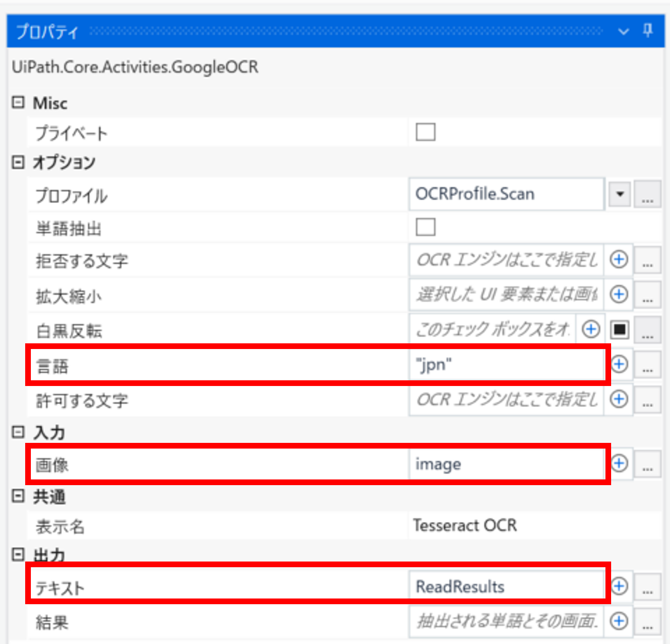Open the expression editor for 言語
This screenshot has height=644, width=670.
[x=647, y=364]
